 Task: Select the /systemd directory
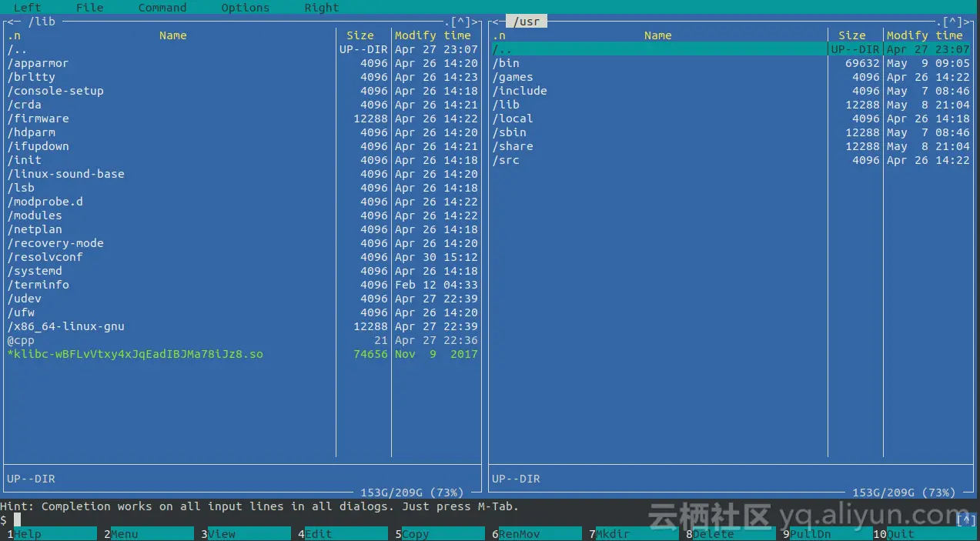click(x=242, y=271)
